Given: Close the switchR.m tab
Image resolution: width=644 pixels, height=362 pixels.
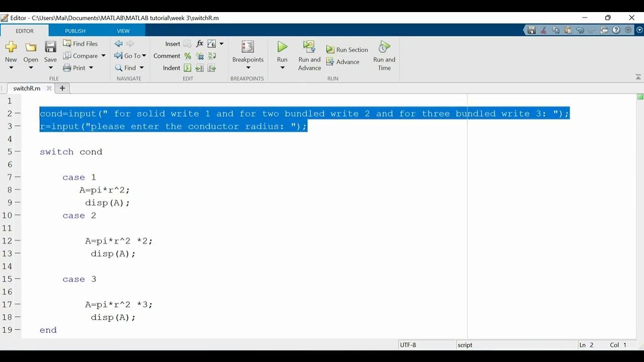Looking at the screenshot, I should coord(49,88).
